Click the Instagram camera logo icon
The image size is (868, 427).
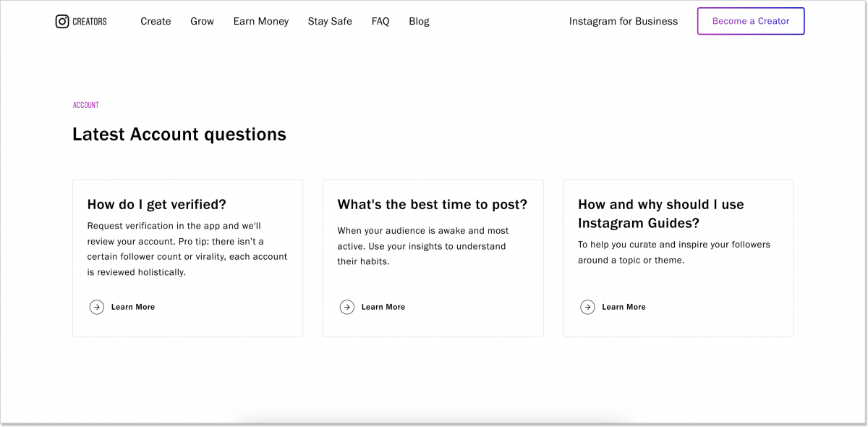(62, 21)
